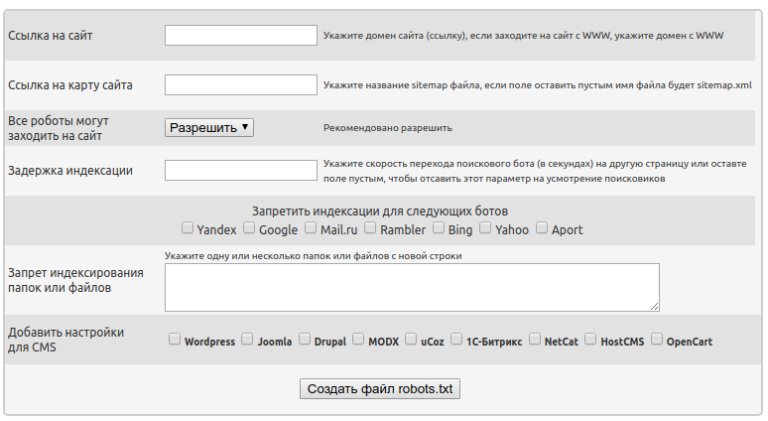Focus the Ссылка на сайт input field
This screenshot has height=421, width=768.
tap(241, 35)
